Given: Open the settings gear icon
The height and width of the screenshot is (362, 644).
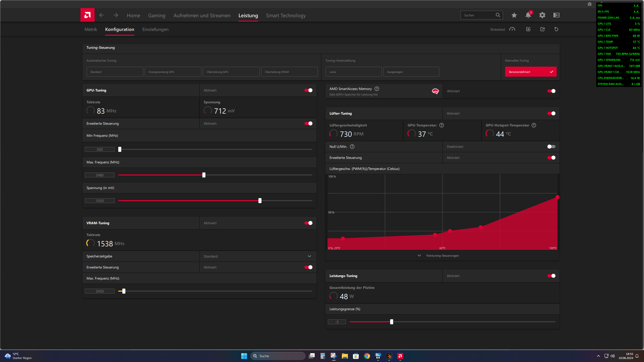Looking at the screenshot, I should pyautogui.click(x=542, y=15).
